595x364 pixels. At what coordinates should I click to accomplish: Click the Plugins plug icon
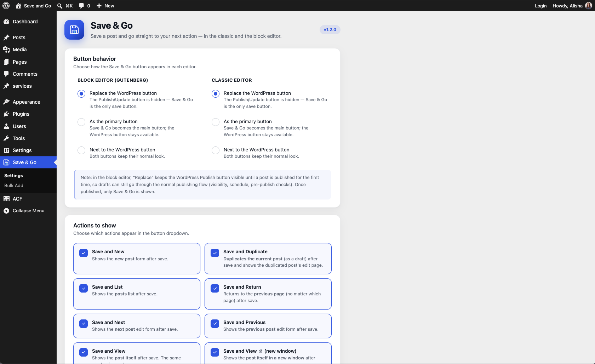[6, 114]
